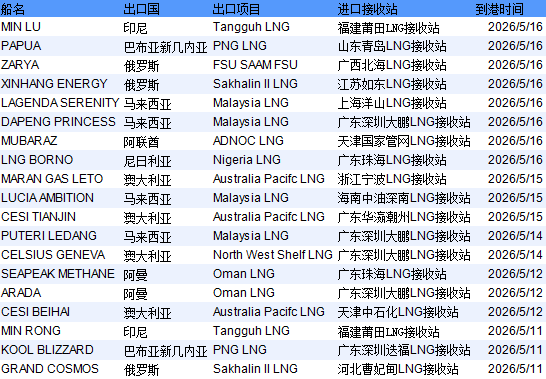Select ship name PUTERI LEDANG
The width and height of the screenshot is (546, 379).
[x=49, y=236]
